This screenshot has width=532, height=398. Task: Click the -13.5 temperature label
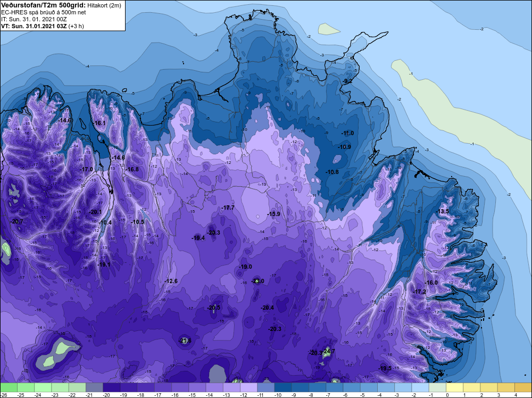pos(443,211)
